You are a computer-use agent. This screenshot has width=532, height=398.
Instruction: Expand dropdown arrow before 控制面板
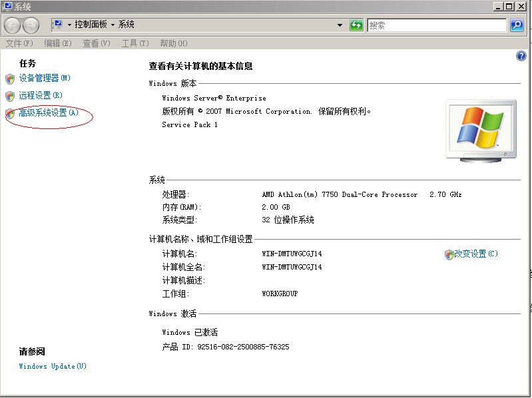tap(69, 25)
